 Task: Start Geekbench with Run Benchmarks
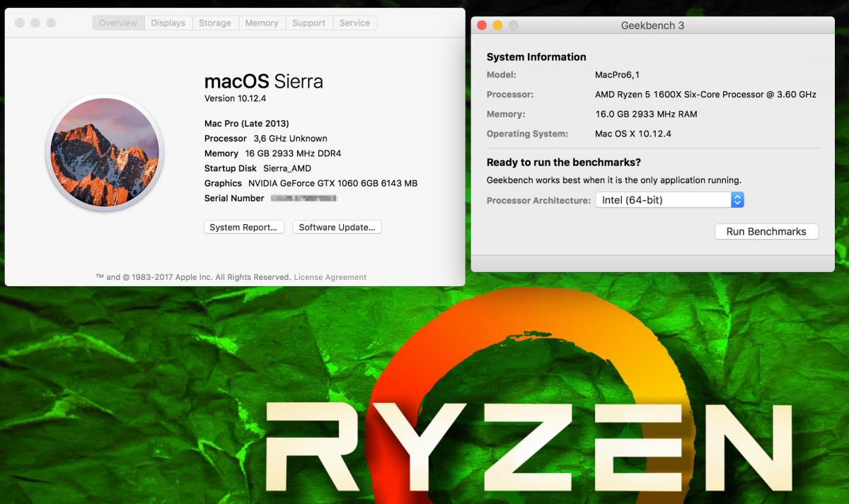(x=766, y=232)
